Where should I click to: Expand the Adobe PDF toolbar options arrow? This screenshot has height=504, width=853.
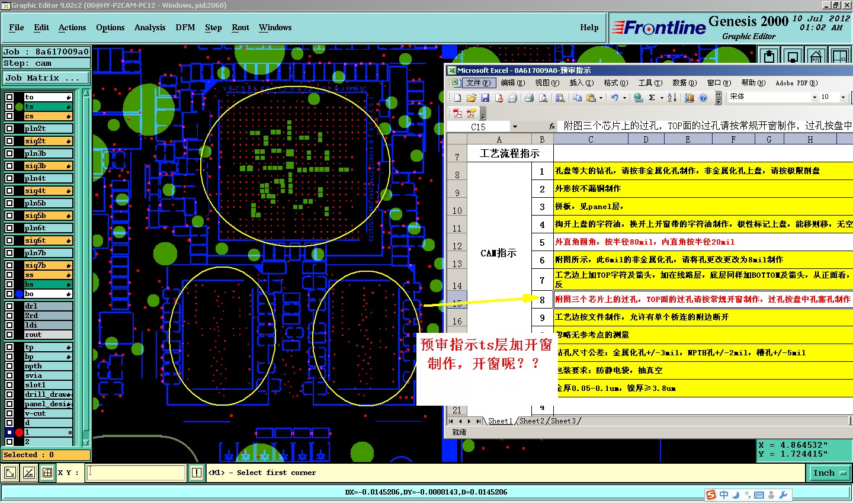tap(483, 113)
